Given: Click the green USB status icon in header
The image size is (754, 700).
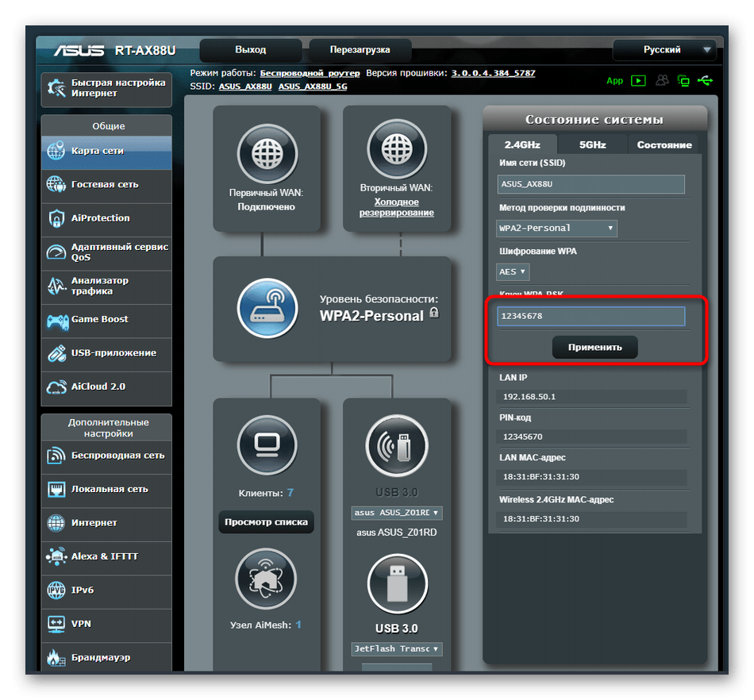Looking at the screenshot, I should click(705, 80).
